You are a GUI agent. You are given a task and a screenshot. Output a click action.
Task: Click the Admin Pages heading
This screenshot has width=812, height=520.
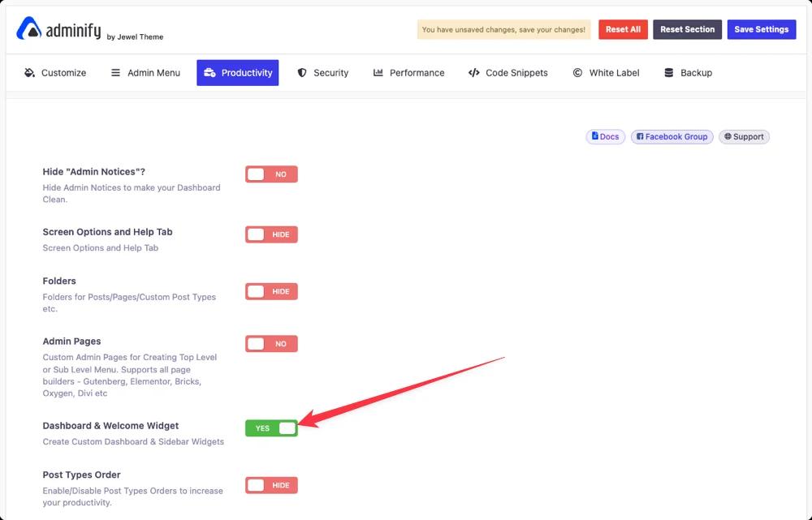click(x=71, y=341)
